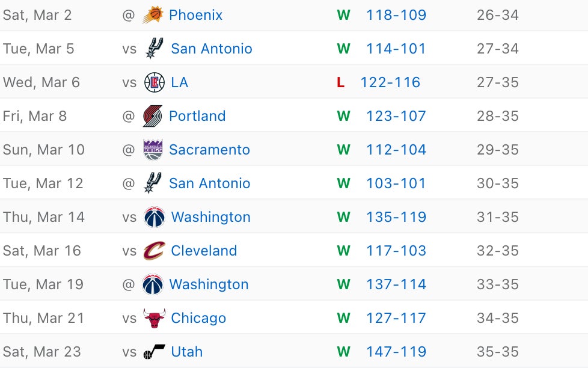This screenshot has height=368, width=588.
Task: Open the 103-101 score link
Action: coord(396,183)
